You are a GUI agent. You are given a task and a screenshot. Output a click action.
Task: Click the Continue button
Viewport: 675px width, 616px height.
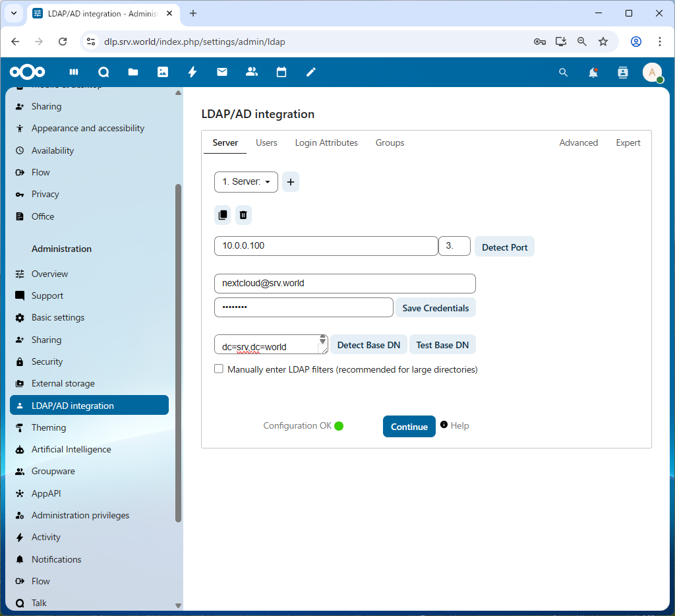pos(409,427)
